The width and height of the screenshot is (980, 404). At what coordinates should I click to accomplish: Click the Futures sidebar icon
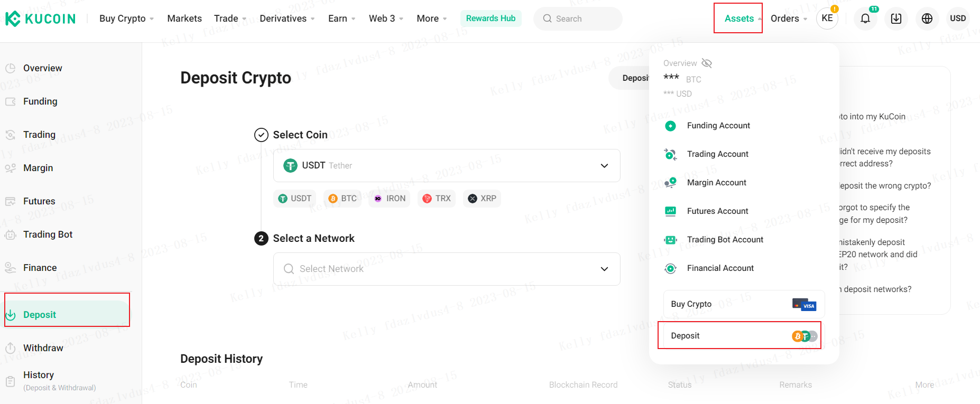(11, 201)
